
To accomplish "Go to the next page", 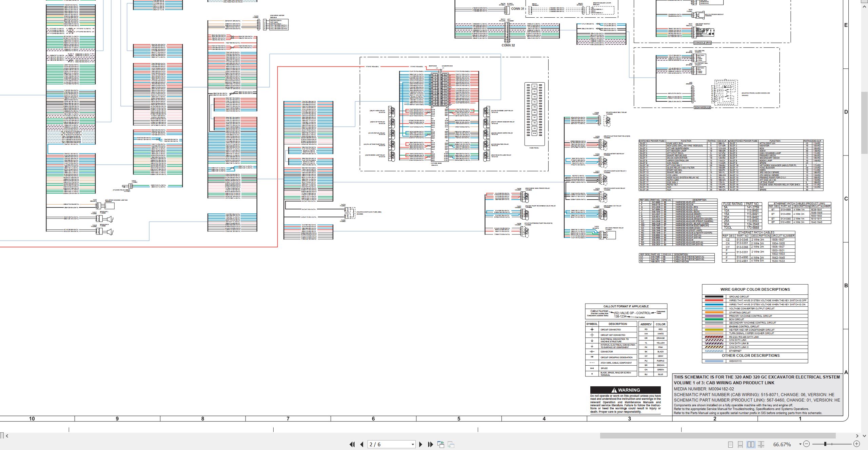I will 421,444.
